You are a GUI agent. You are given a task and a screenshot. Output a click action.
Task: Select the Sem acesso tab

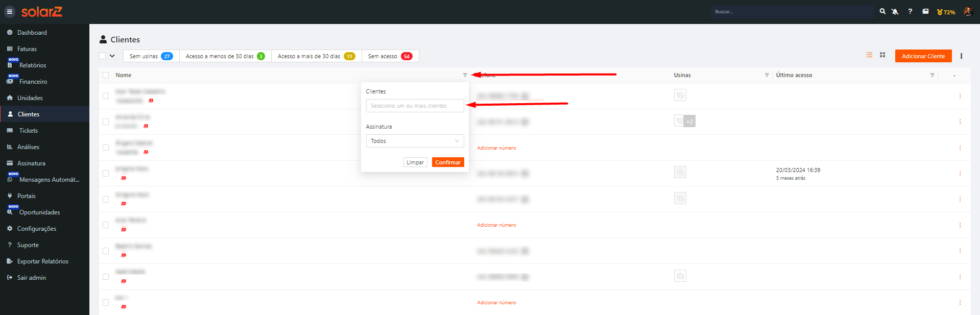pos(390,56)
